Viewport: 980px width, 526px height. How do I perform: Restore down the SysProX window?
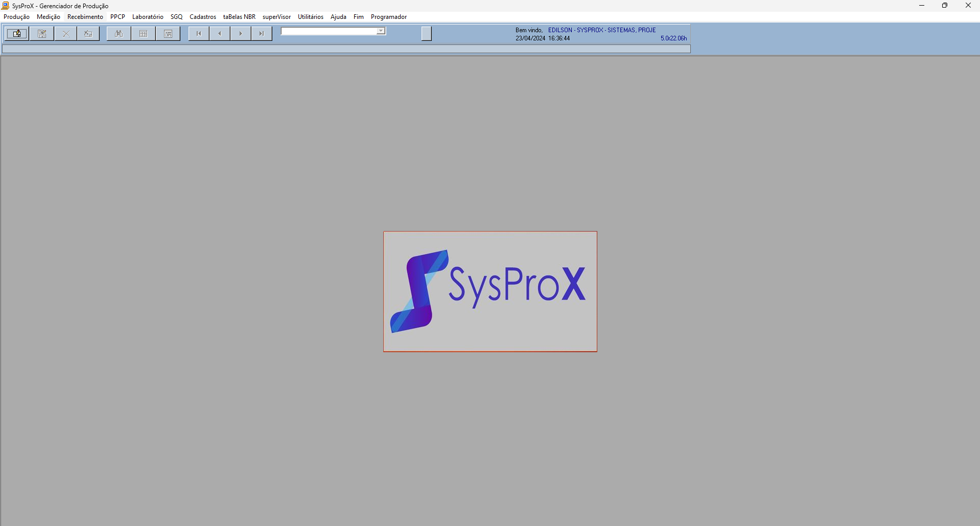[x=945, y=6]
